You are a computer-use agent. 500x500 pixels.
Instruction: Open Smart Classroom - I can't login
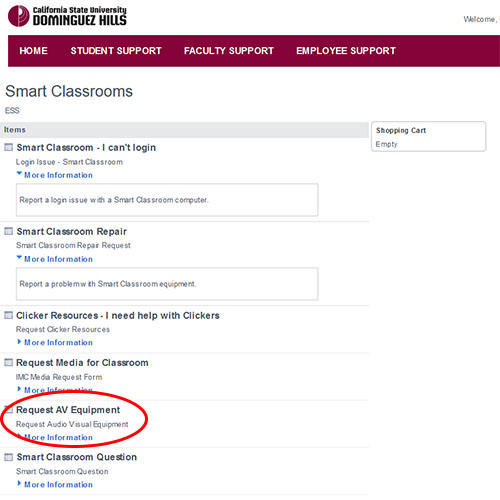(86, 147)
